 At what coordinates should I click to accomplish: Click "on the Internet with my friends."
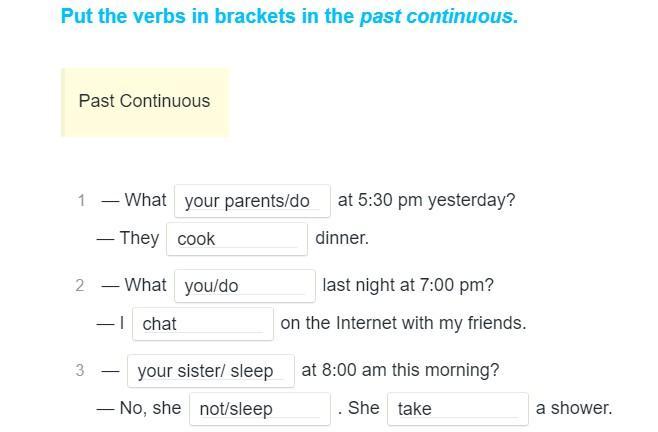pos(403,323)
